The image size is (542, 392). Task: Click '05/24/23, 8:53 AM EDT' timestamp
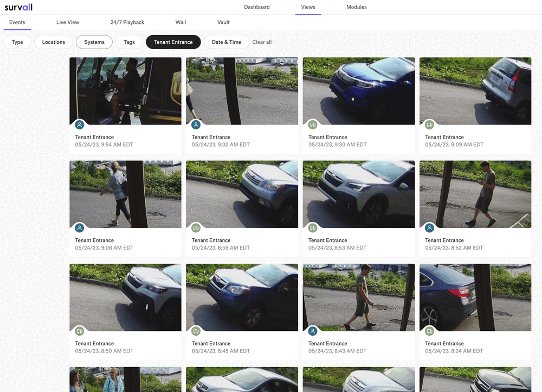coord(337,248)
